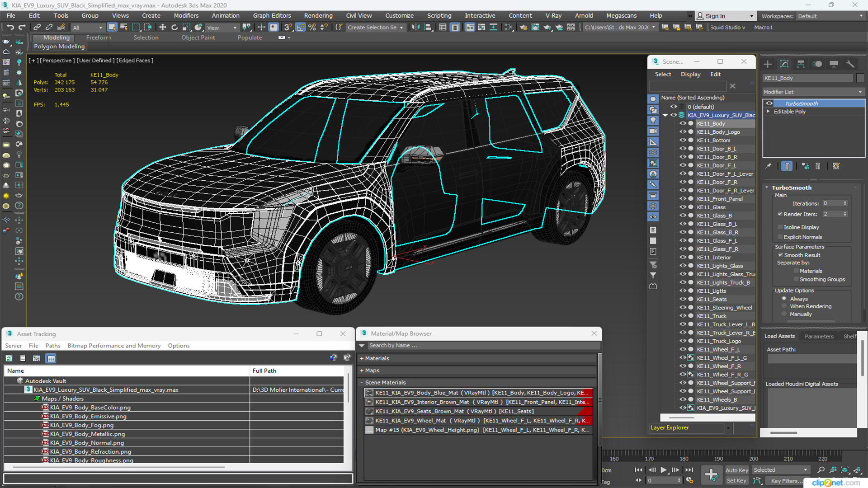Toggle visibility of KE11_Glass object
Screen dimensions: 868x488
683,207
